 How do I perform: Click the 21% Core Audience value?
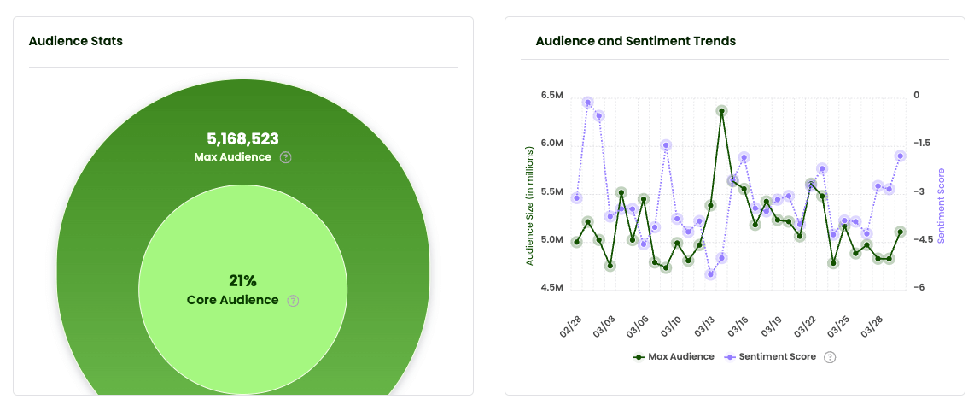click(242, 281)
